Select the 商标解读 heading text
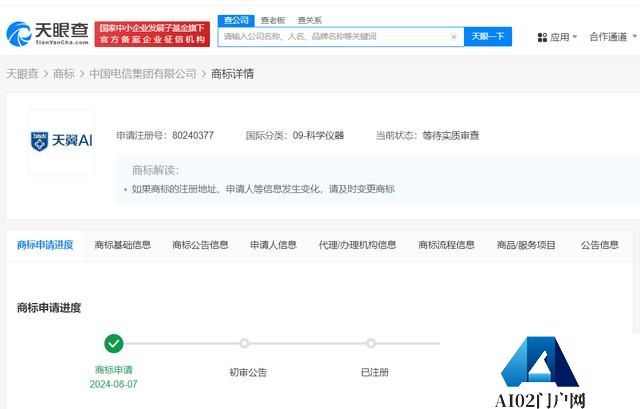 pyautogui.click(x=155, y=170)
